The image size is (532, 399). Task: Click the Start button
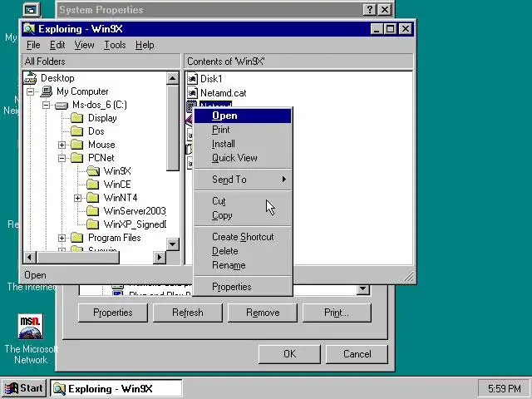click(x=24, y=388)
